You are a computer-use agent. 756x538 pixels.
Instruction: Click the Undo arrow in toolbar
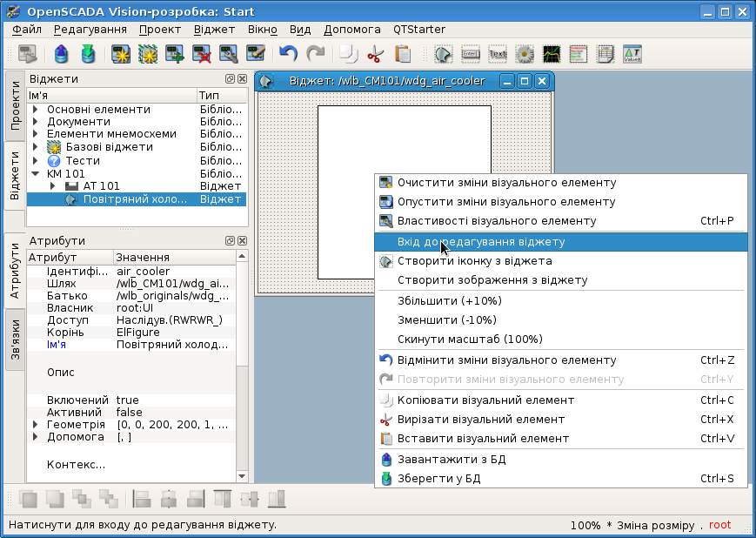288,54
